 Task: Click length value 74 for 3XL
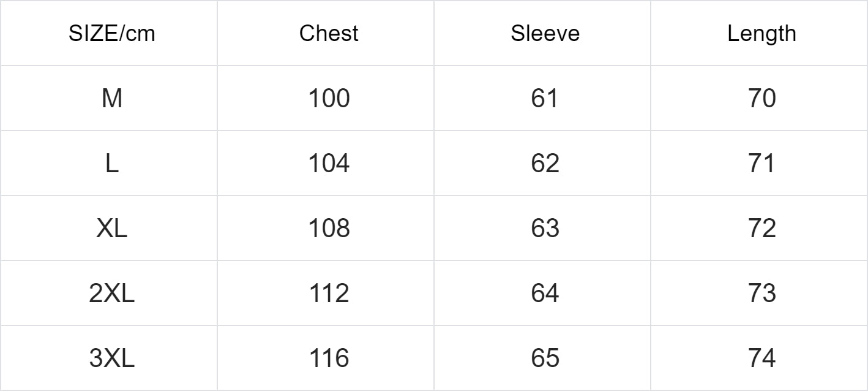coord(761,358)
